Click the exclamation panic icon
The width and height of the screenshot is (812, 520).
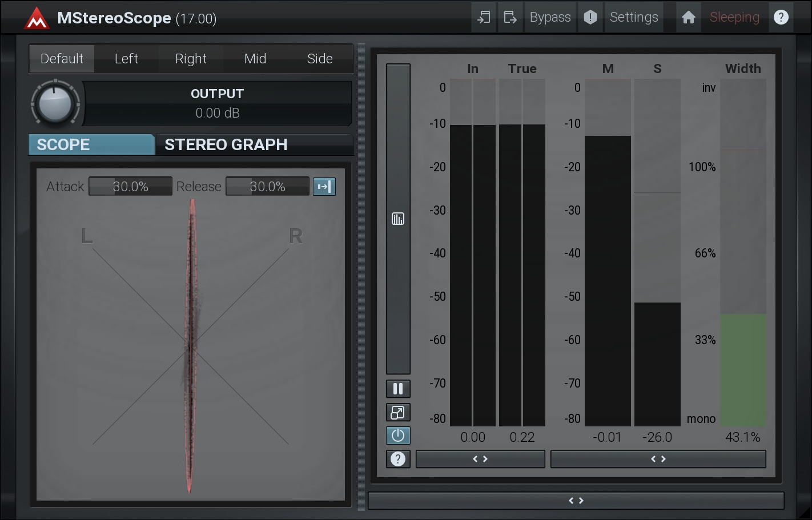coord(590,18)
